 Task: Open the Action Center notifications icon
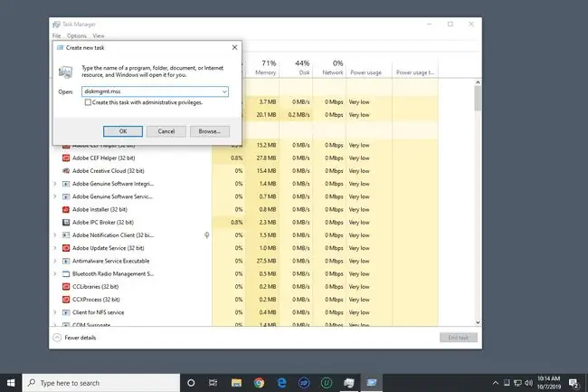click(574, 383)
